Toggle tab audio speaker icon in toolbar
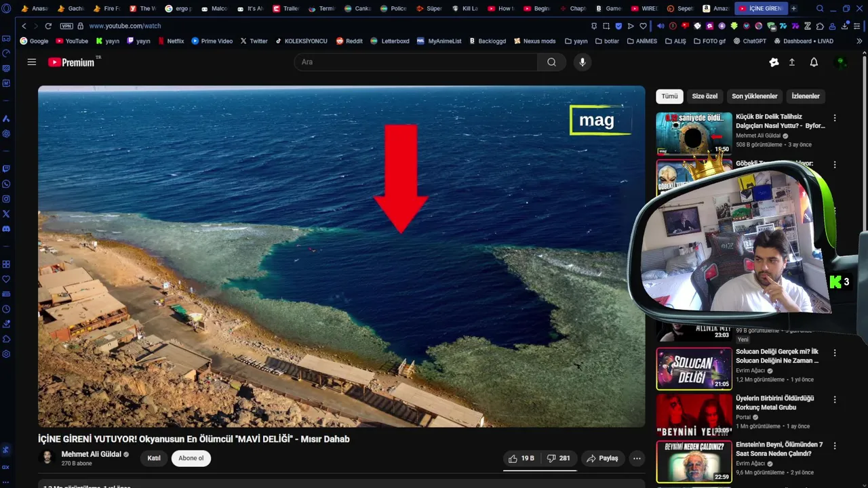868x488 pixels. tap(660, 26)
